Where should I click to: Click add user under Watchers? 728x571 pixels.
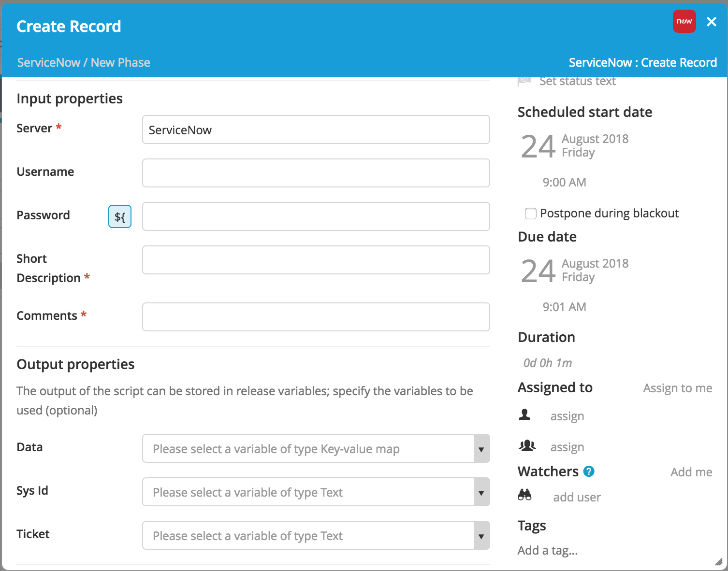pyautogui.click(x=577, y=497)
